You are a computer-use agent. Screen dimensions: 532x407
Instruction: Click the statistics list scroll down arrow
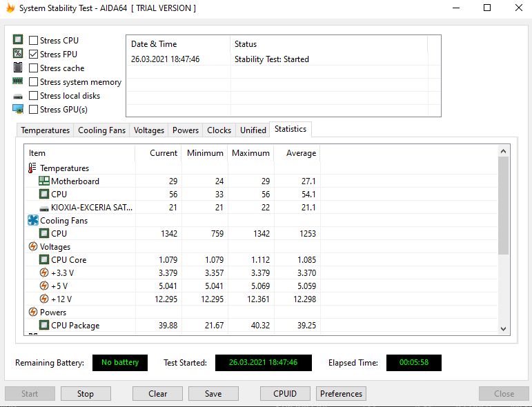tap(504, 328)
